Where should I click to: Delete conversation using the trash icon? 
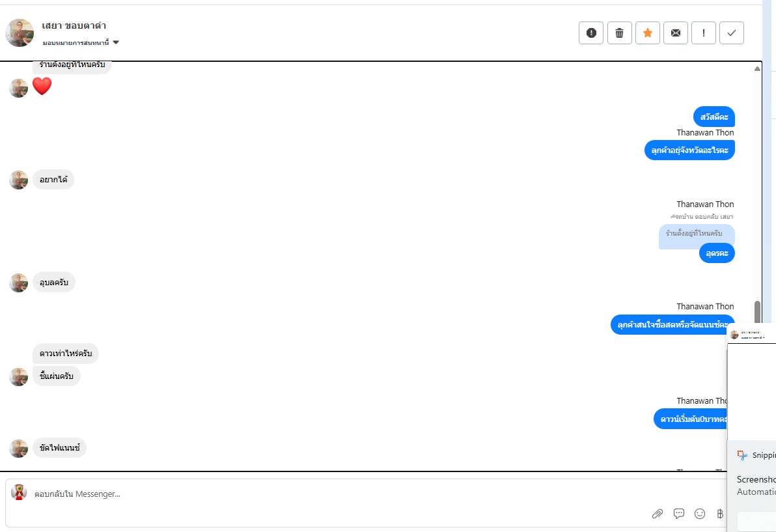click(x=619, y=33)
